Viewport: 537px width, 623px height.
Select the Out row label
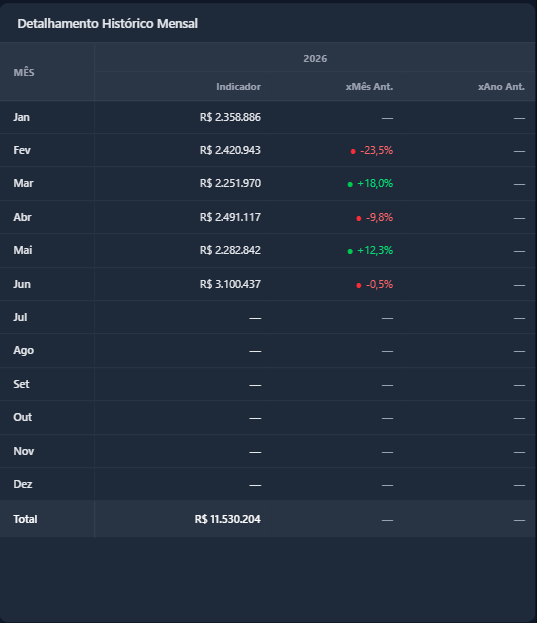23,417
